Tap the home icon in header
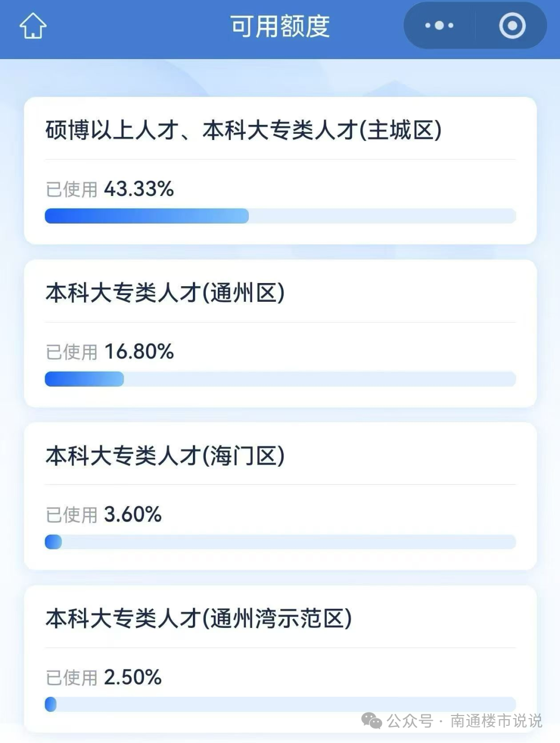560x743 pixels. 33,26
